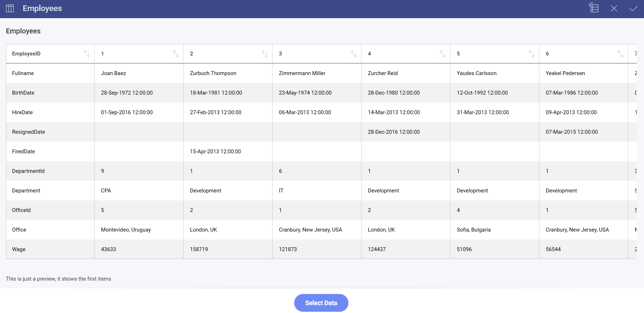Click the ResignedDate row label
This screenshot has height=313, width=644.
(x=28, y=132)
